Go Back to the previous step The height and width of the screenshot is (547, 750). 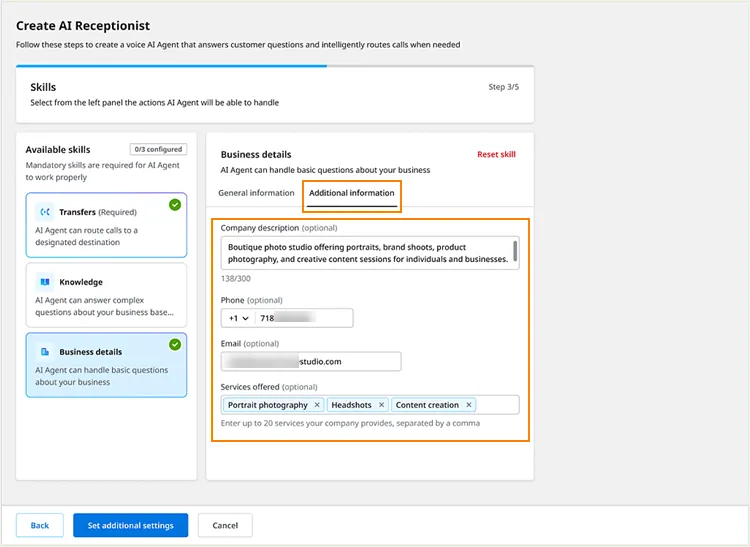coord(40,525)
